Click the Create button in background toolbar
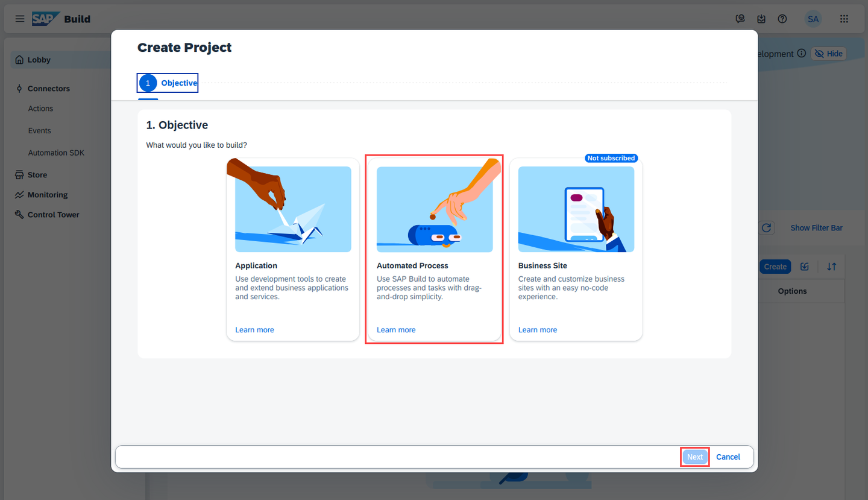Screen dimensions: 868x500 [x=775, y=267]
